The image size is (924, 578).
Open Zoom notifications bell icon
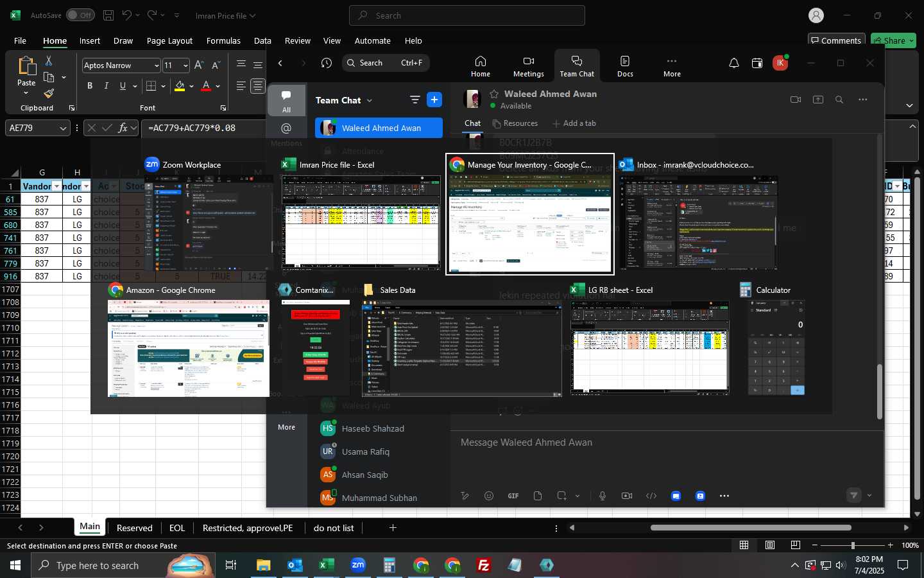point(734,63)
